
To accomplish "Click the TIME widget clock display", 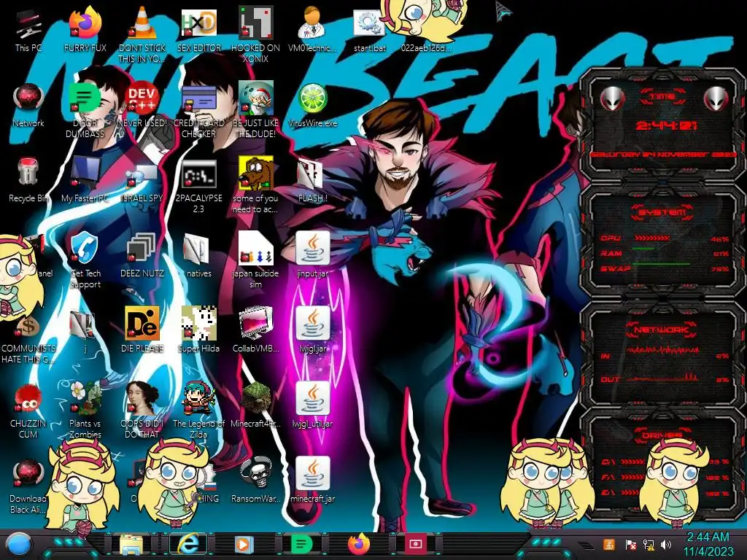I will (665, 125).
